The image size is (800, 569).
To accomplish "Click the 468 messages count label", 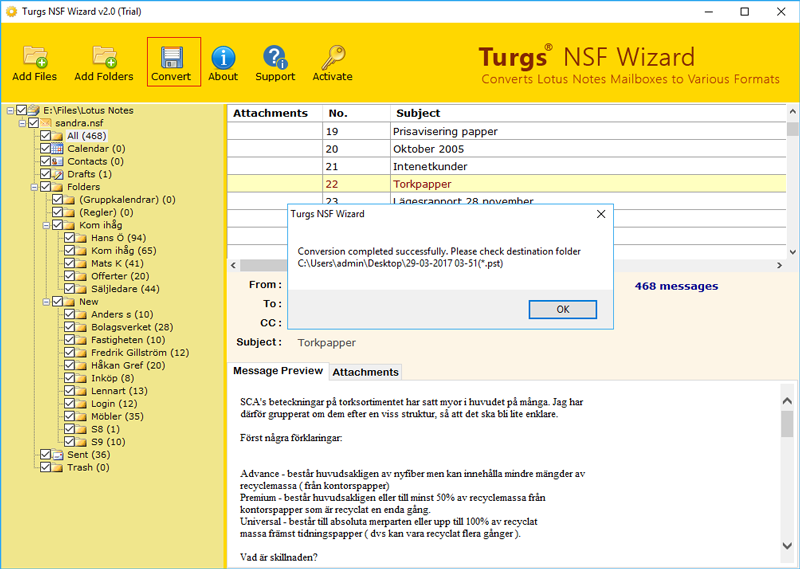I will pos(676,286).
